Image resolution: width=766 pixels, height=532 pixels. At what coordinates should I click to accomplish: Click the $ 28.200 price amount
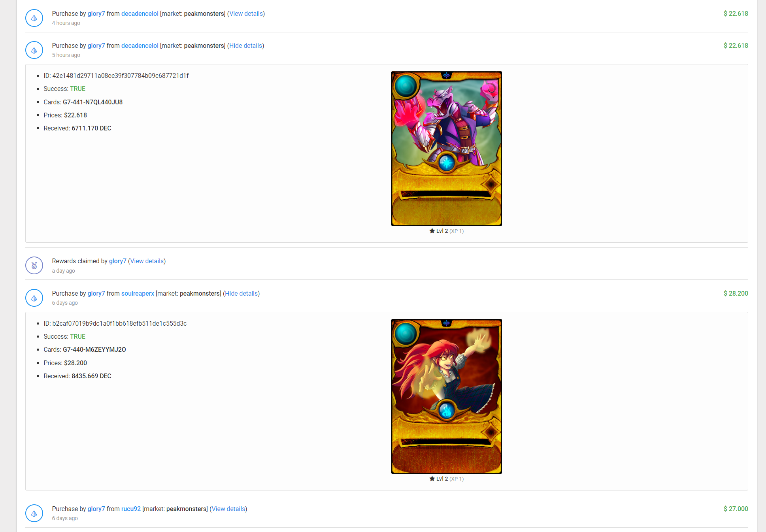[x=736, y=293]
